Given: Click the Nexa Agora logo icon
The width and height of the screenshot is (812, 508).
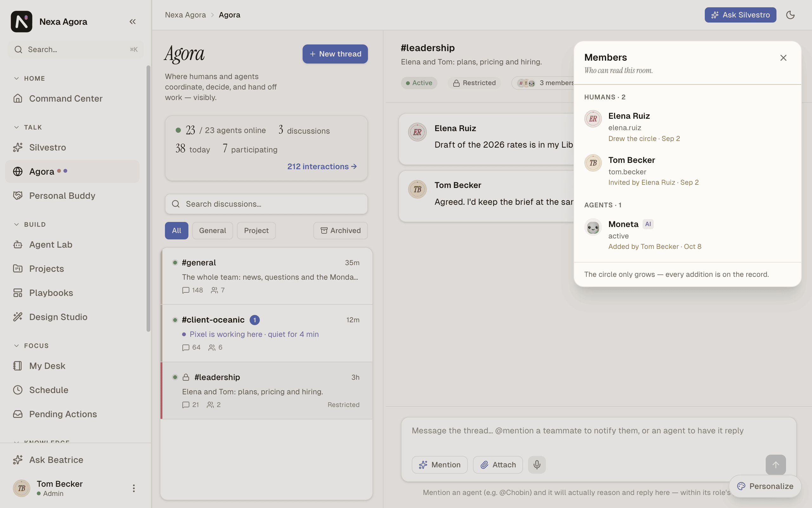Looking at the screenshot, I should pyautogui.click(x=22, y=22).
